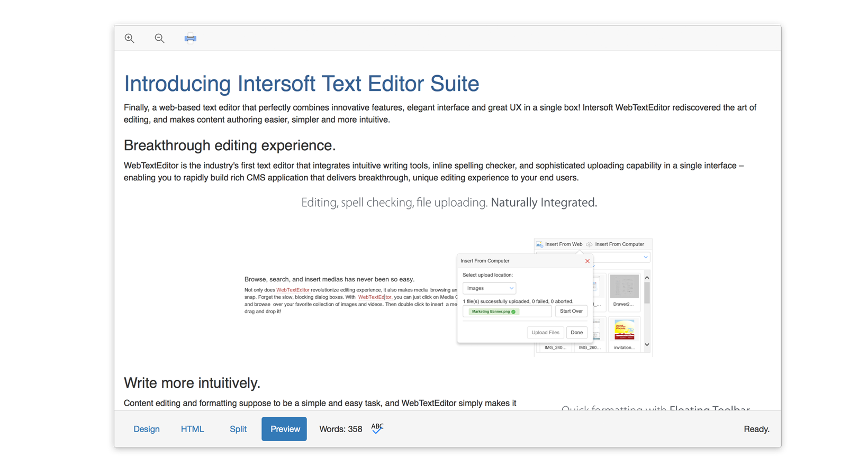The height and width of the screenshot is (476, 868).
Task: Print the document using printer icon
Action: coord(191,38)
